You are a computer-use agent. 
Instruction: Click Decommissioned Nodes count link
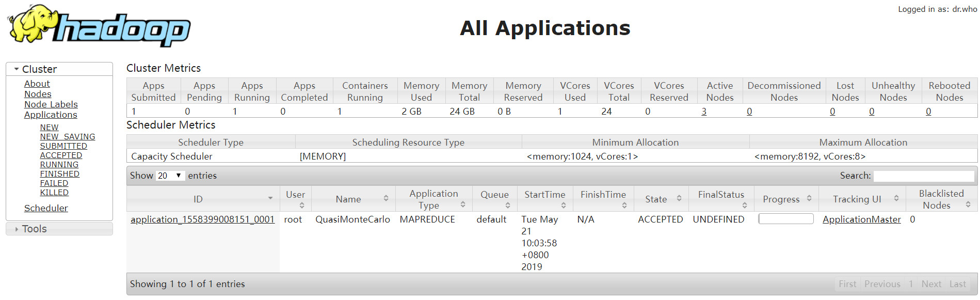749,112
